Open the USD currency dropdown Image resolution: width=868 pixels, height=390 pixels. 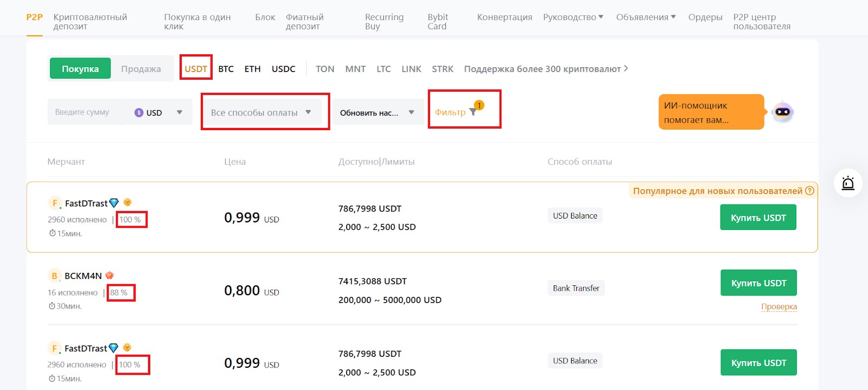pyautogui.click(x=160, y=112)
